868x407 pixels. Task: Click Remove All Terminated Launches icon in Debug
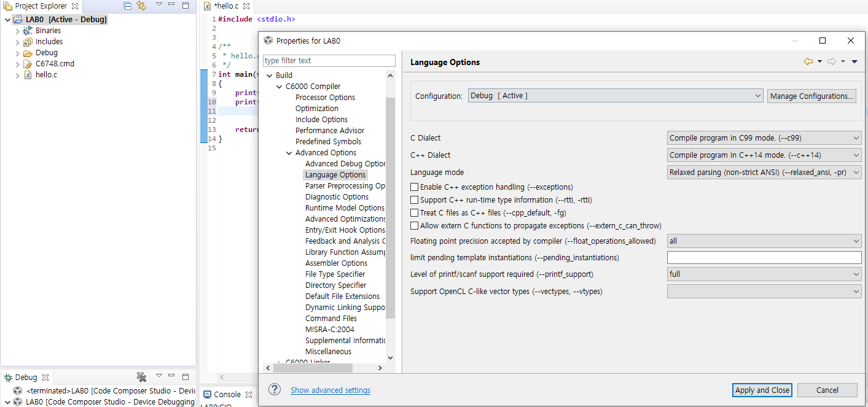[x=141, y=377]
